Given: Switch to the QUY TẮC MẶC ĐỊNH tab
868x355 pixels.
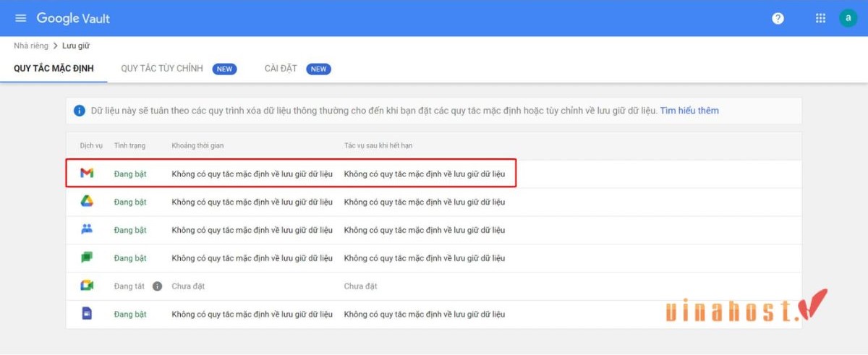Looking at the screenshot, I should pos(54,69).
